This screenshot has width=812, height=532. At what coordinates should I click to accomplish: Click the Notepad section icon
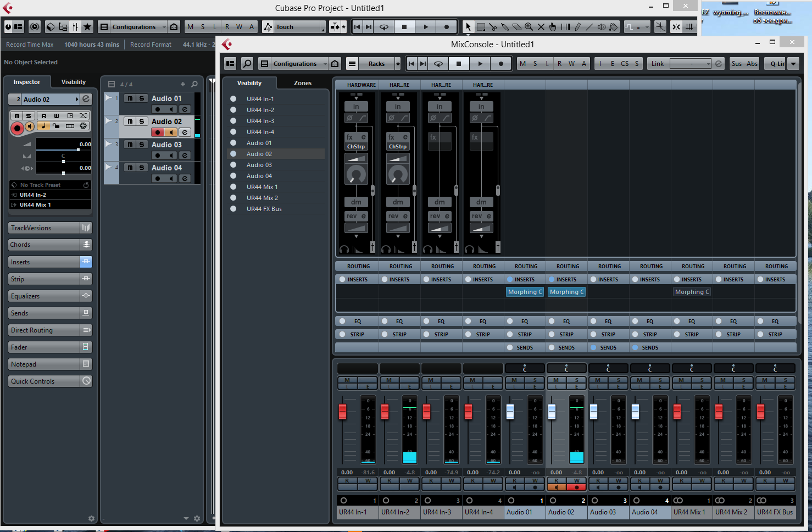pyautogui.click(x=86, y=364)
